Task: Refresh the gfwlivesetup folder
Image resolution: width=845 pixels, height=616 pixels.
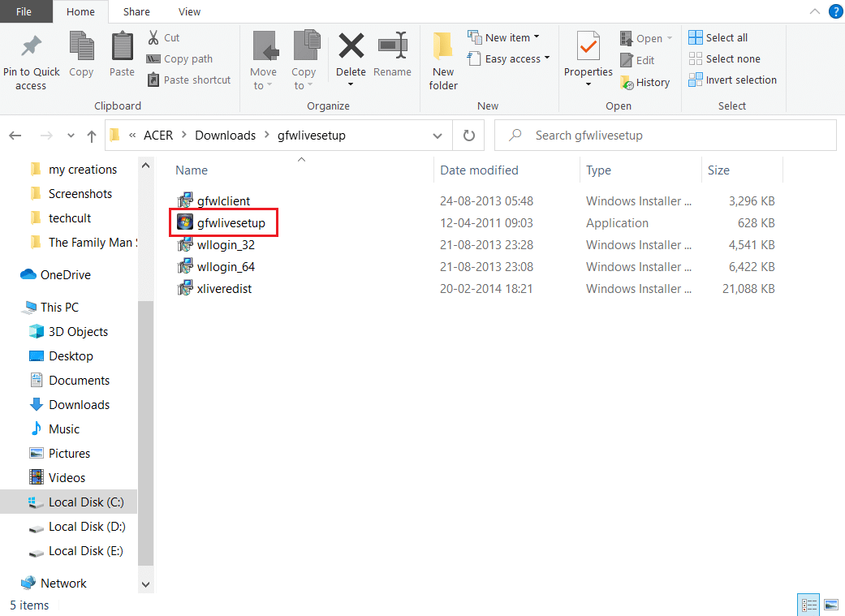Action: point(469,136)
